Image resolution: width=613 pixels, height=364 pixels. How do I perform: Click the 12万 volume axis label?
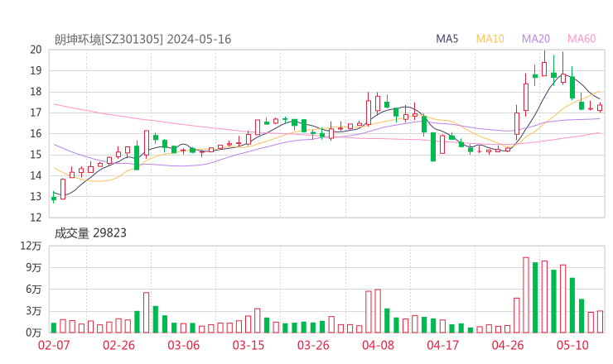coord(31,246)
